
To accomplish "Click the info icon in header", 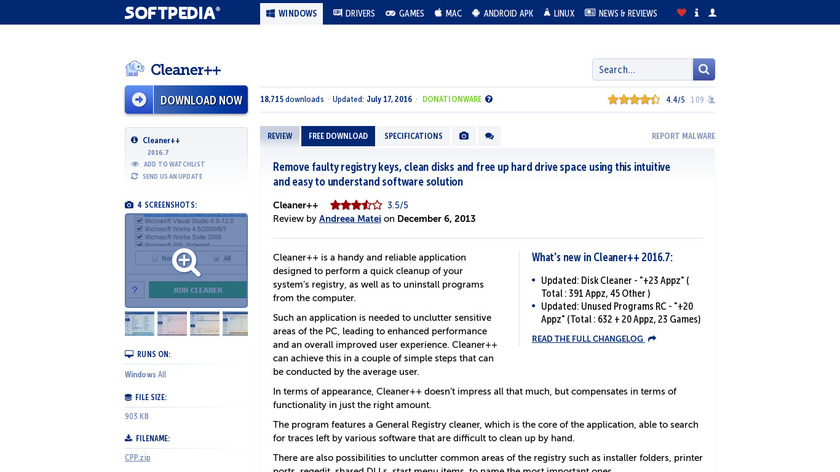I will coord(696,13).
